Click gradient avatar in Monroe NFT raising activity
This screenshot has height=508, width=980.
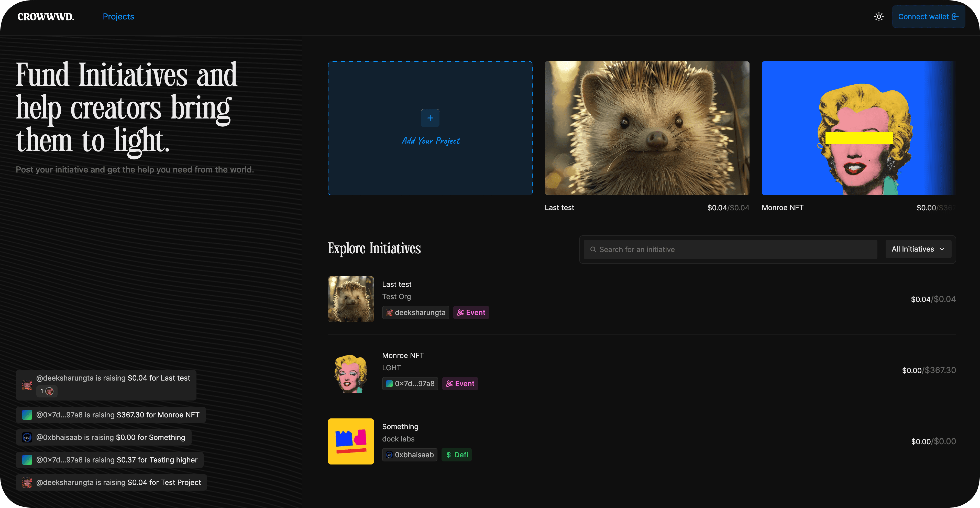pyautogui.click(x=27, y=415)
